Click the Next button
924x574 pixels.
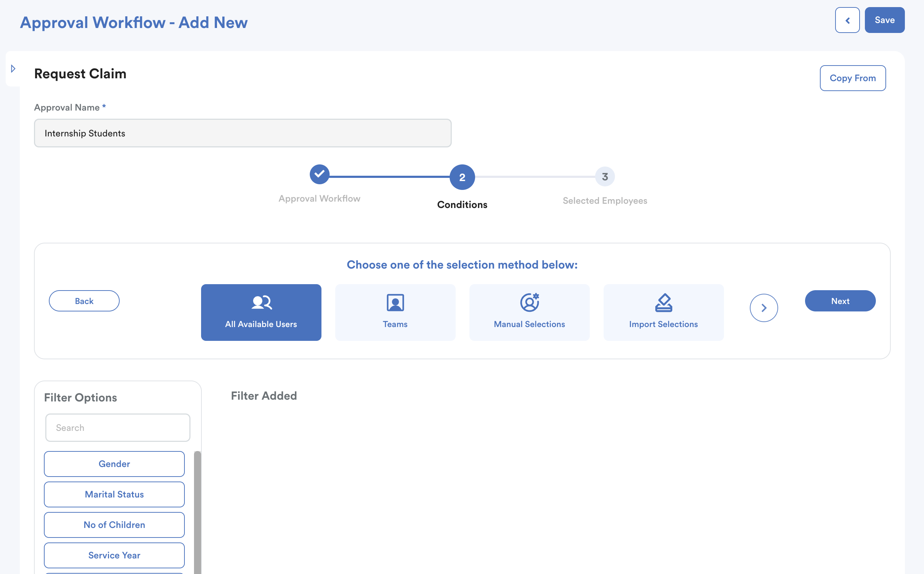click(840, 301)
